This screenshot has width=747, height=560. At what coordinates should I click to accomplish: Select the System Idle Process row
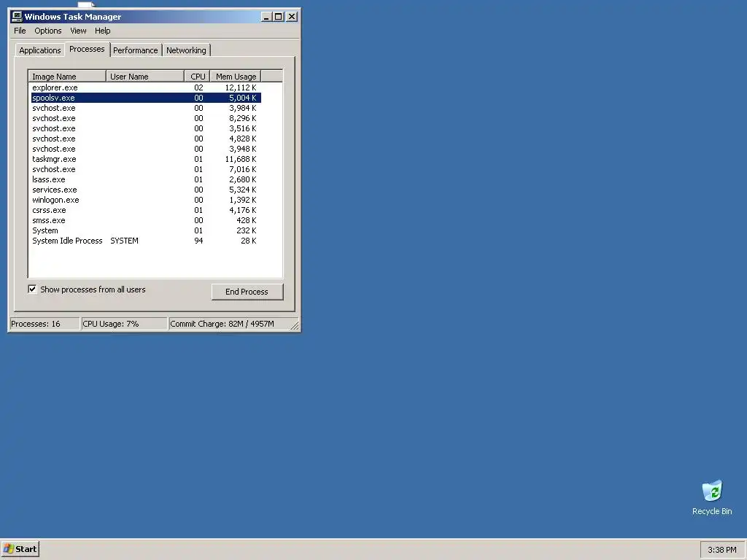click(x=146, y=241)
